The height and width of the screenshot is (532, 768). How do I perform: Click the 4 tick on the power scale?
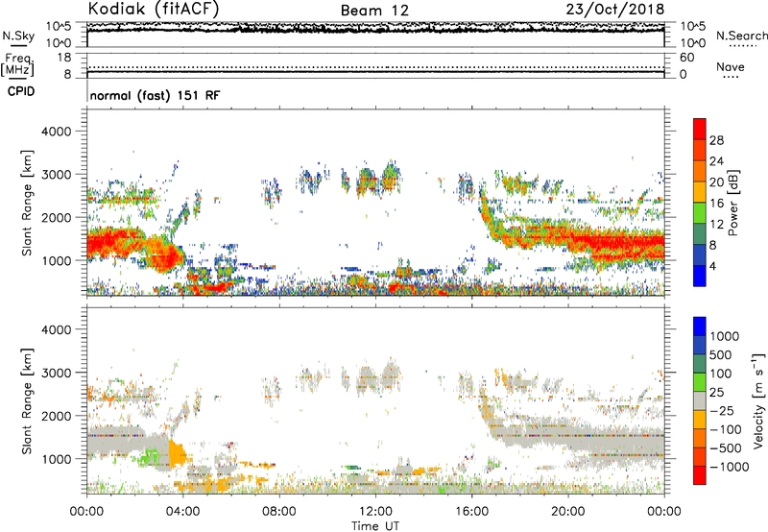[x=712, y=266]
